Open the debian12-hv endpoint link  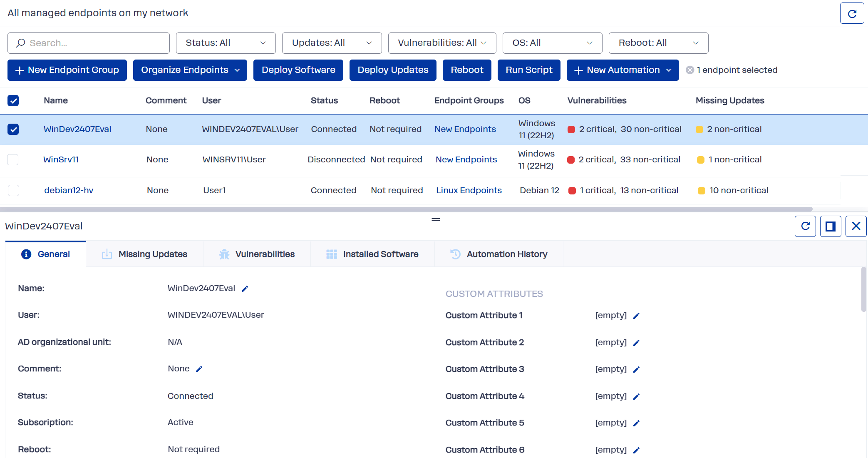tap(69, 190)
